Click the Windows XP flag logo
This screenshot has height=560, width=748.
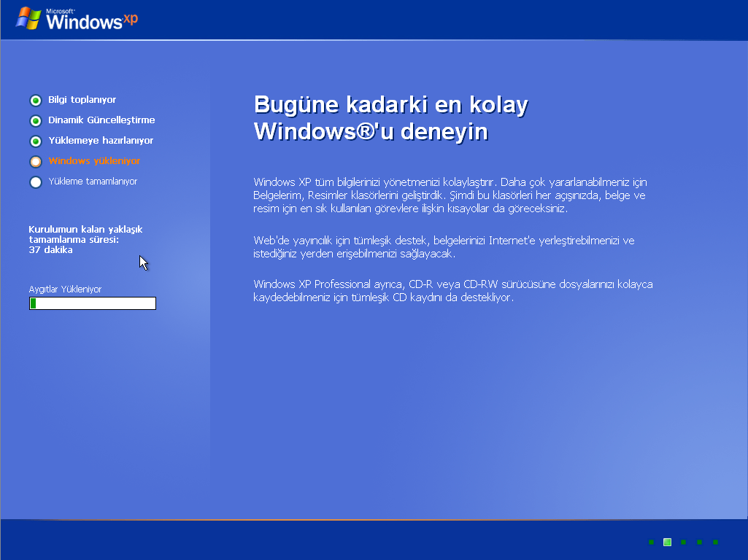[x=28, y=18]
